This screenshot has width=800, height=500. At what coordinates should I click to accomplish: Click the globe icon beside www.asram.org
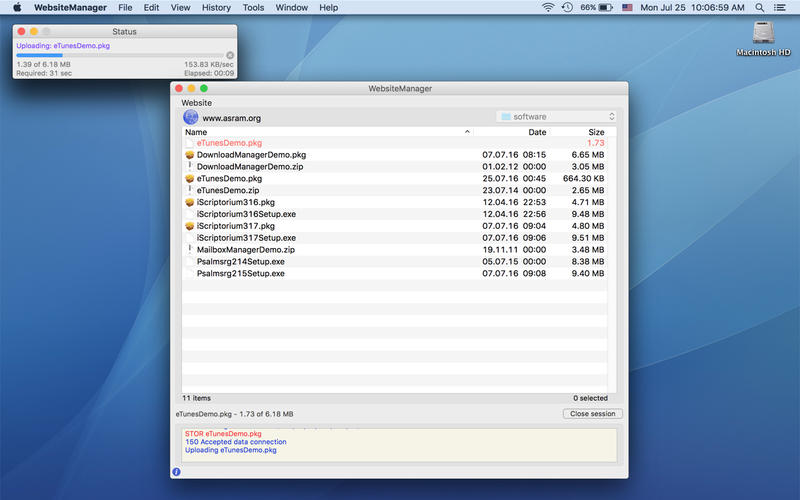click(x=190, y=117)
